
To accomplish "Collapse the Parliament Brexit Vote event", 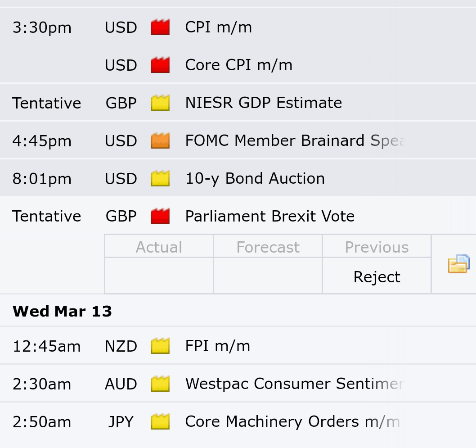I will [x=269, y=217].
